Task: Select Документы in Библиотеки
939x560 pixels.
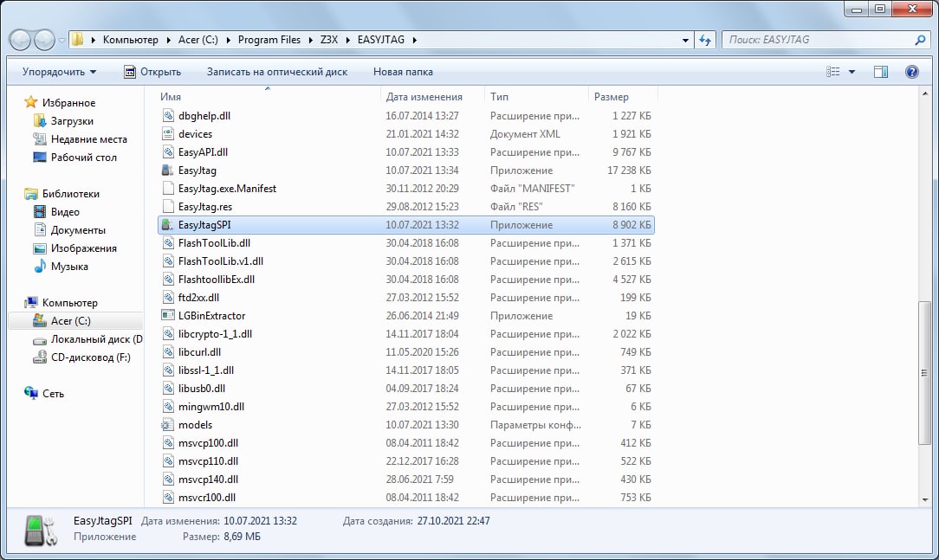Action: (78, 229)
